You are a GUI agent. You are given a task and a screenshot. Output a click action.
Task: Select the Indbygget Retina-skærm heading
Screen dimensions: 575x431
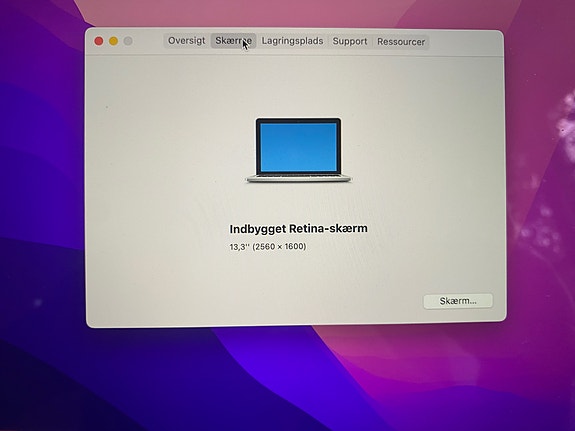[299, 229]
